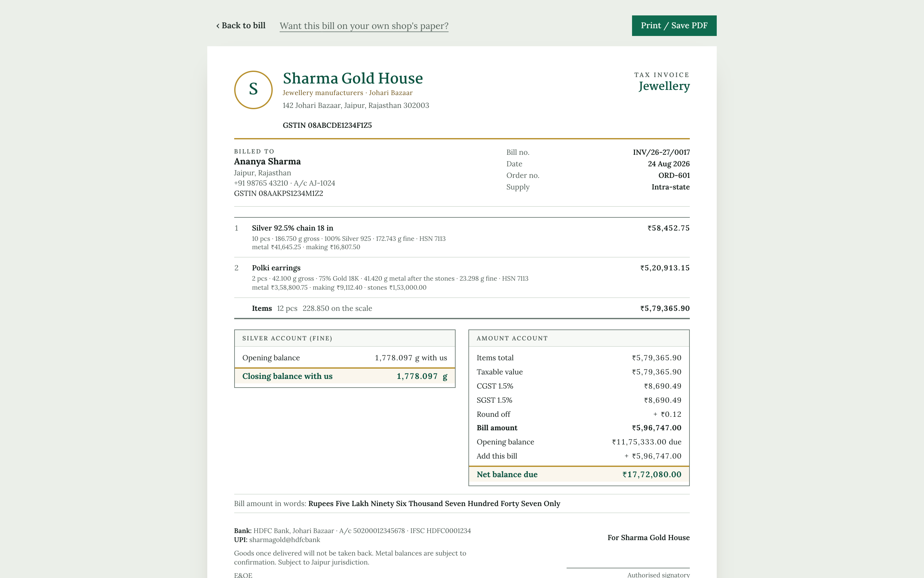This screenshot has width=924, height=578.
Task: Click item 'Polki earrings'
Action: tap(276, 268)
